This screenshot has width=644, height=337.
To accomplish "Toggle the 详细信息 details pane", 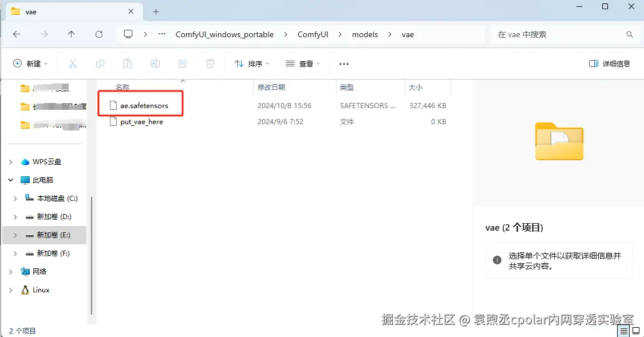I will tap(610, 64).
